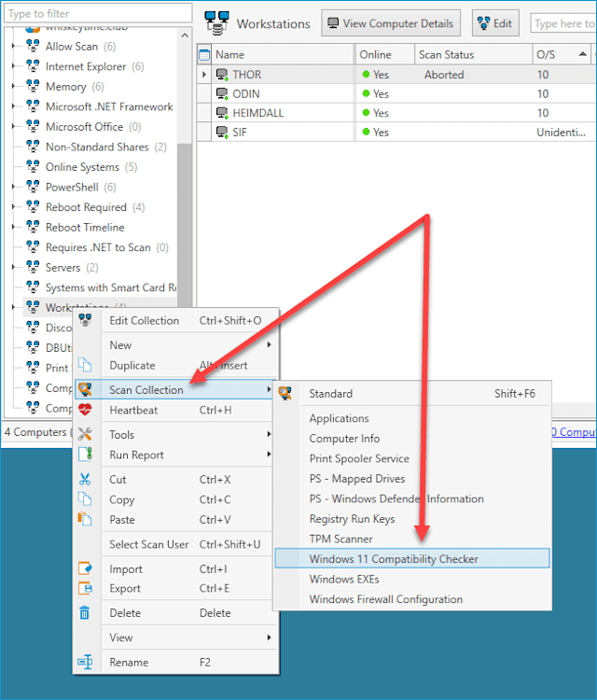Select Windows 11 Compatibility Checker scan
The width and height of the screenshot is (597, 700).
coord(412,558)
